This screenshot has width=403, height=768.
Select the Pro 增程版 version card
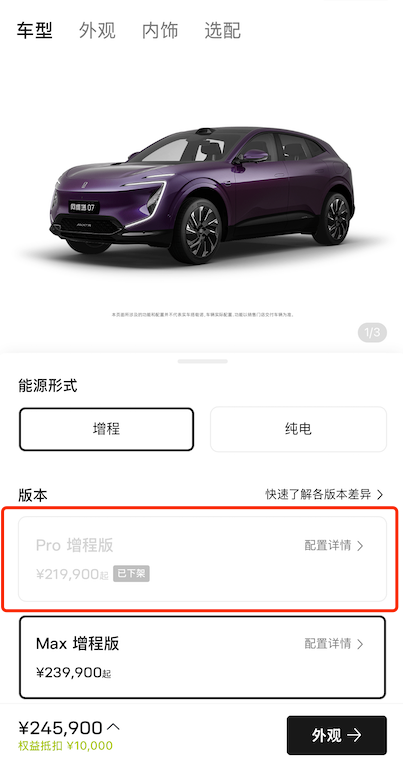click(202, 559)
